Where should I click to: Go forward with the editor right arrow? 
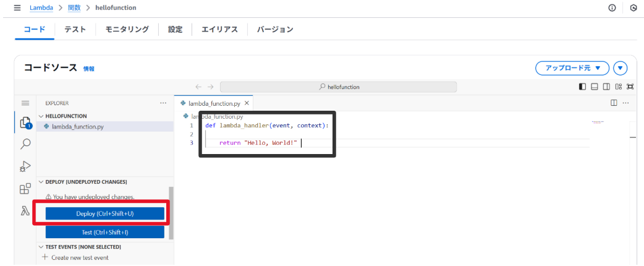tap(211, 87)
